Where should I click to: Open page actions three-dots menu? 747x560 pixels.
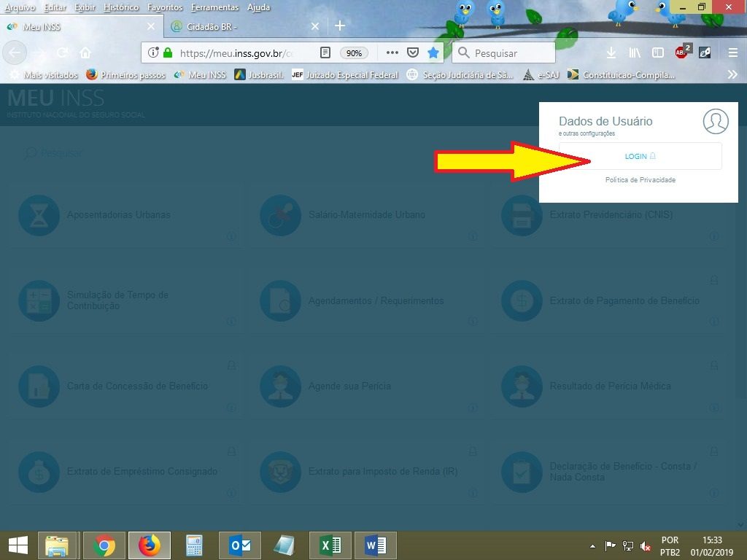(x=392, y=52)
